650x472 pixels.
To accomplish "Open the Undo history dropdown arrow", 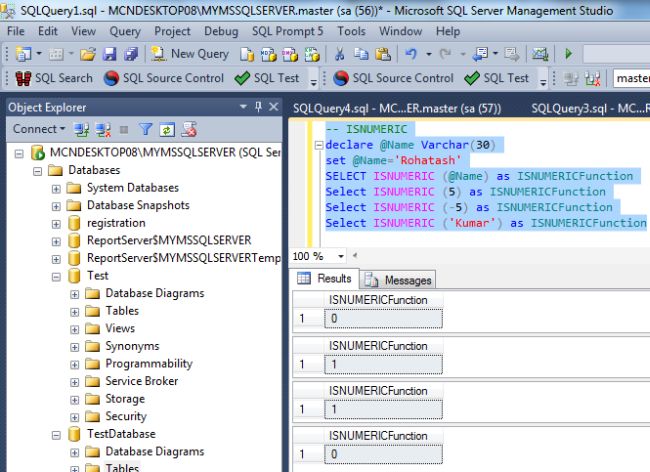I will coord(429,54).
